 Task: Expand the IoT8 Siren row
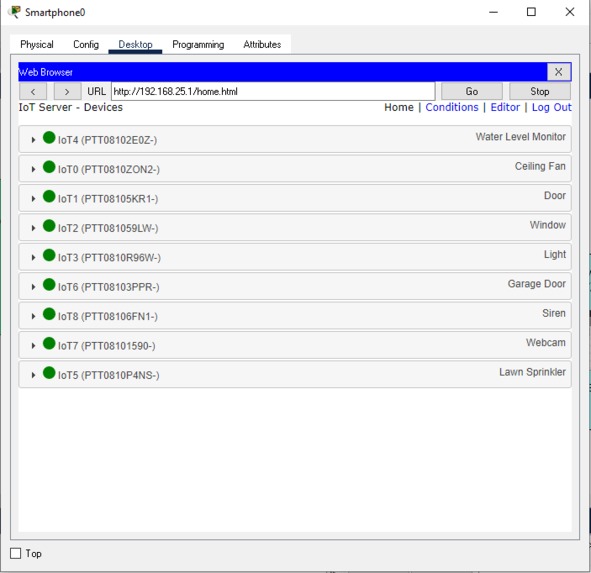[x=33, y=317]
